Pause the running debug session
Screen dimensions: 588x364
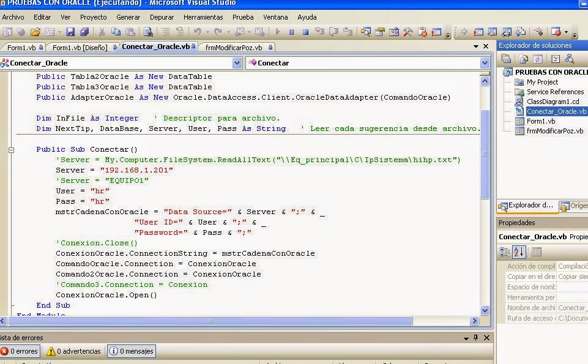(x=291, y=32)
